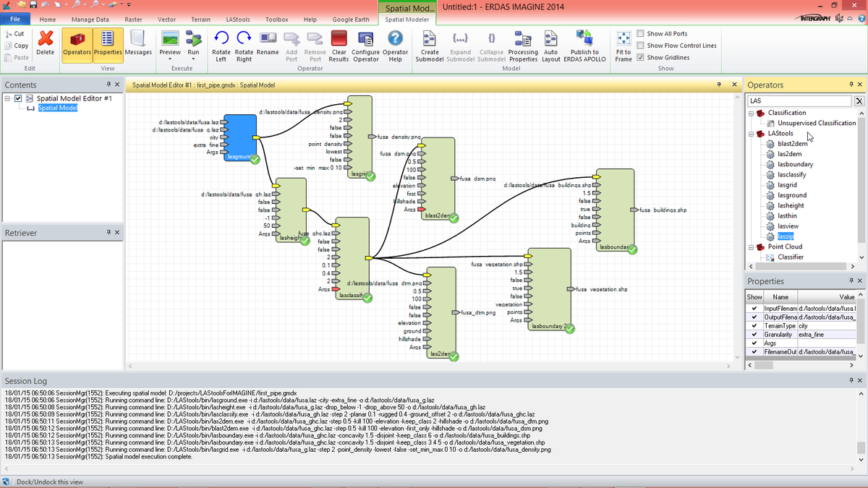This screenshot has height=488, width=868.
Task: Open folder from quick access toolbar
Action: 21,5
